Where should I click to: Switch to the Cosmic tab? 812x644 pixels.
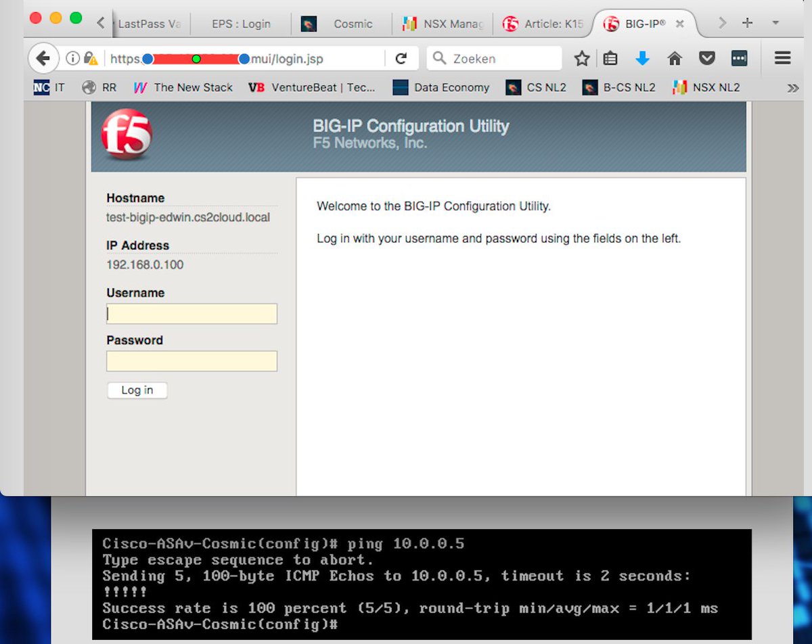(x=342, y=24)
